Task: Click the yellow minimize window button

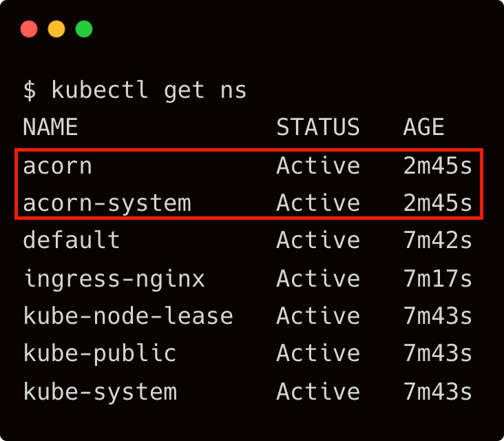Action: (x=56, y=29)
